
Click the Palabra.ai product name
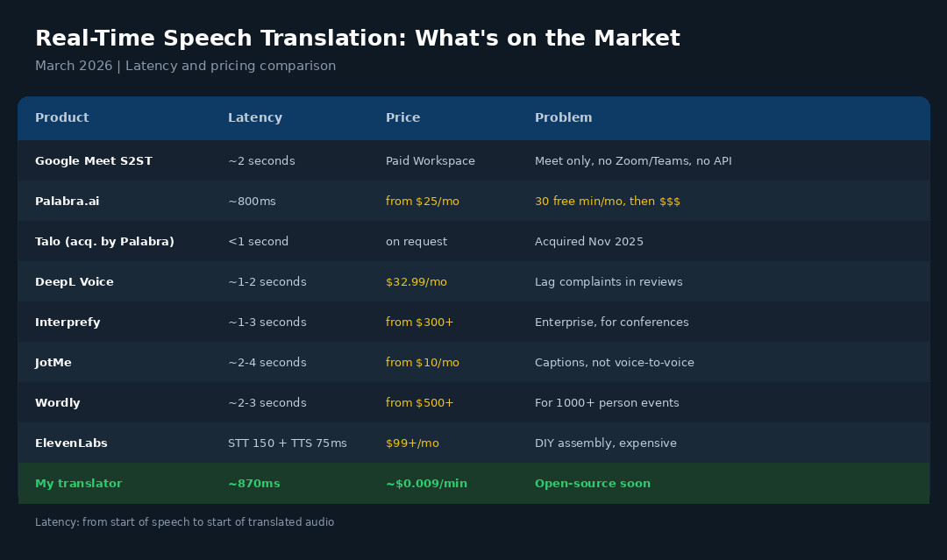pos(67,202)
